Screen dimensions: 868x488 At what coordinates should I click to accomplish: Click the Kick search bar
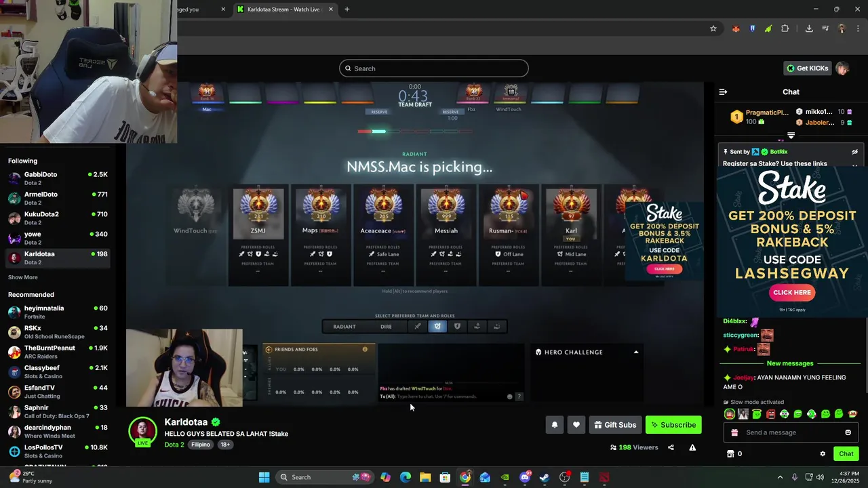(434, 68)
